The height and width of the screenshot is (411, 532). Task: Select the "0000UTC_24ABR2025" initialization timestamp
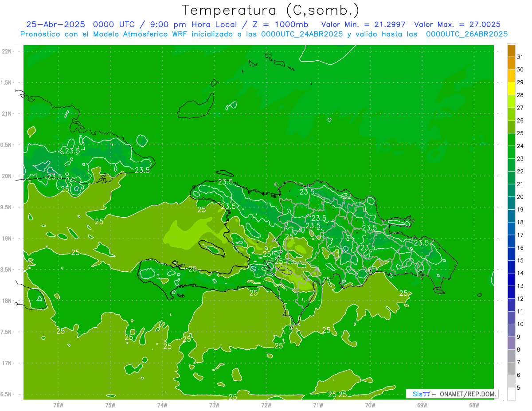pyautogui.click(x=302, y=34)
